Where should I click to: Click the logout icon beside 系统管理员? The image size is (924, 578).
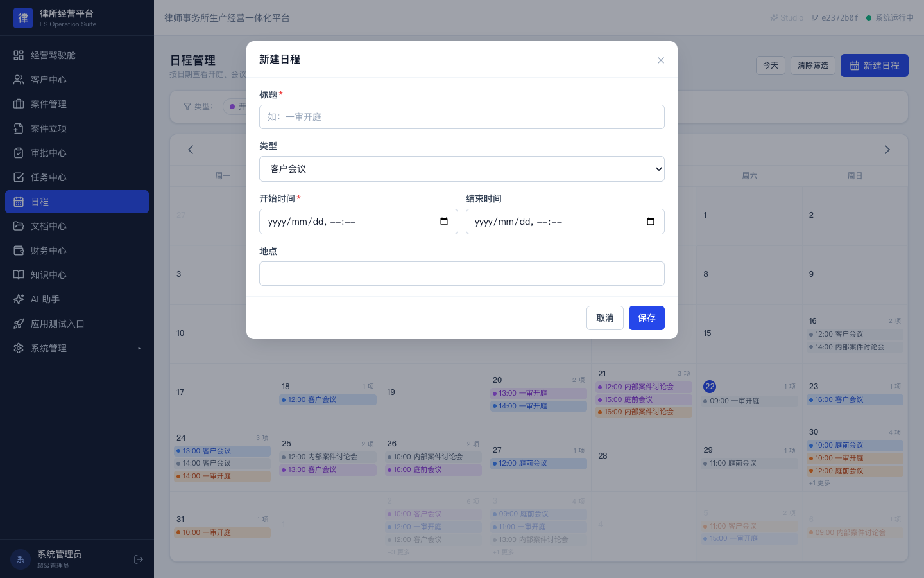pyautogui.click(x=139, y=559)
